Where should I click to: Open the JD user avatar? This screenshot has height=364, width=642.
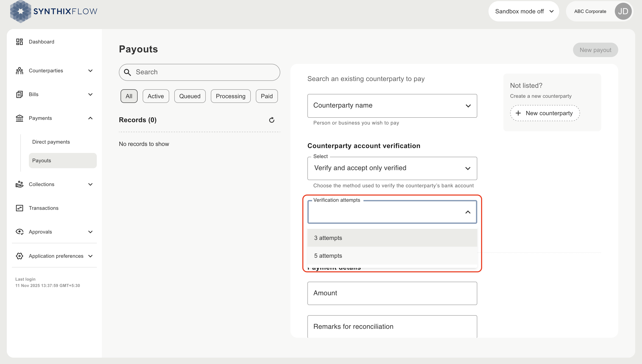(623, 11)
